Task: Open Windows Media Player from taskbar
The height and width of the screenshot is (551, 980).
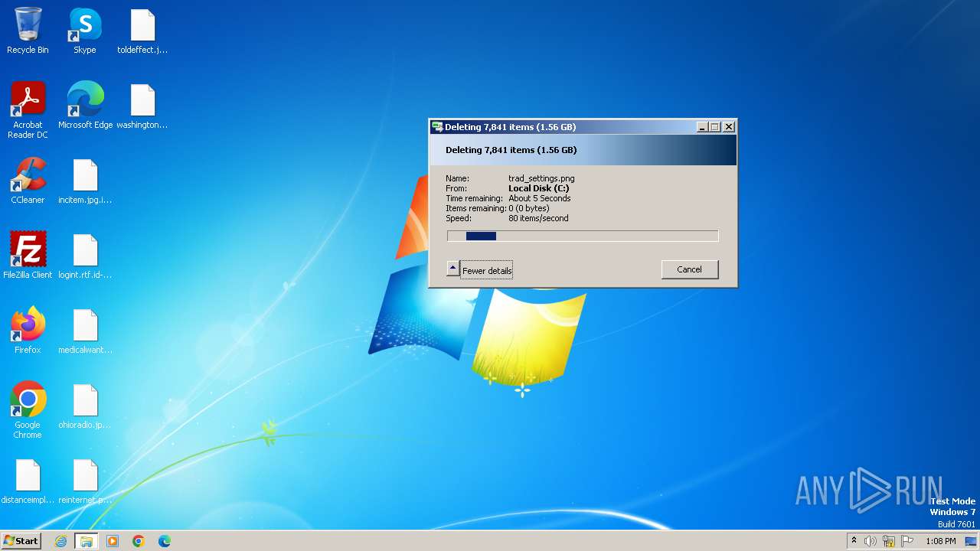Action: tap(113, 541)
